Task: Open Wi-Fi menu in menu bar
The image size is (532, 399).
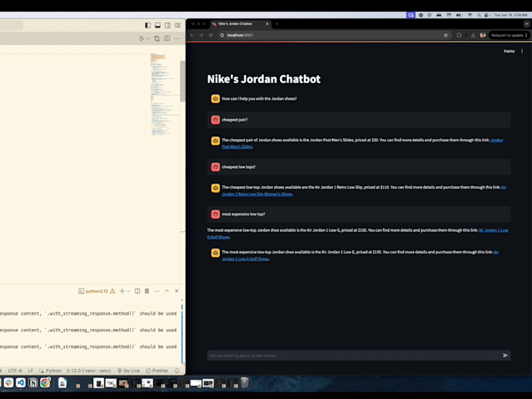Action: point(470,15)
